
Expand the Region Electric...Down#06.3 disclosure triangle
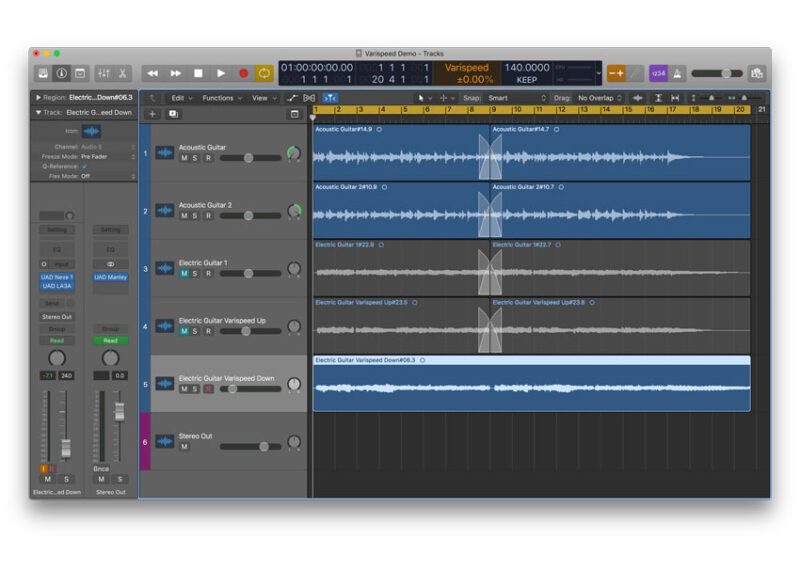pos(38,97)
